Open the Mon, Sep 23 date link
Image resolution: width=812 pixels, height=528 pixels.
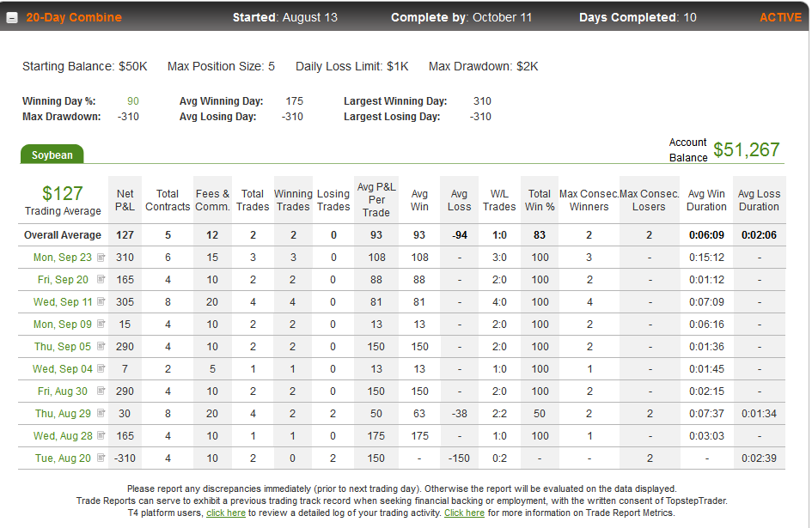point(62,258)
